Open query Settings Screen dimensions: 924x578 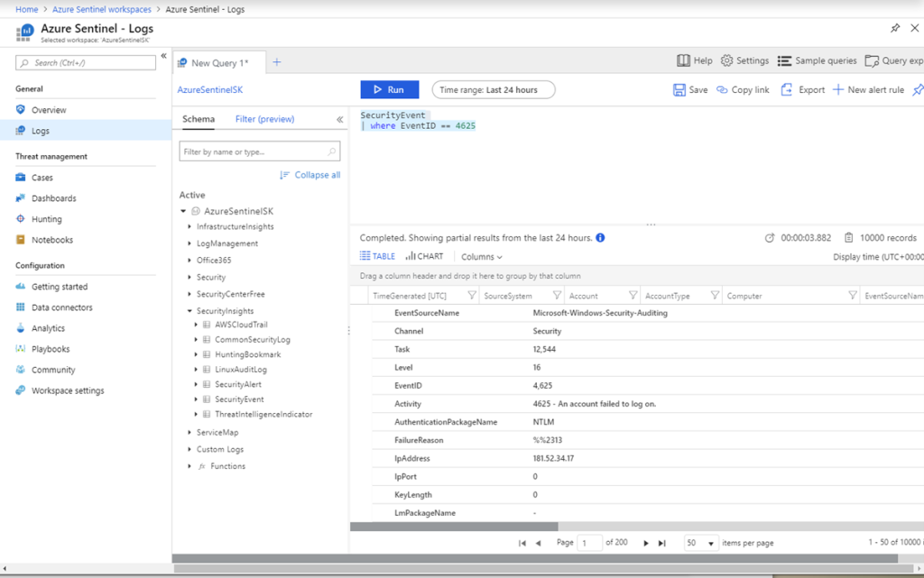744,60
